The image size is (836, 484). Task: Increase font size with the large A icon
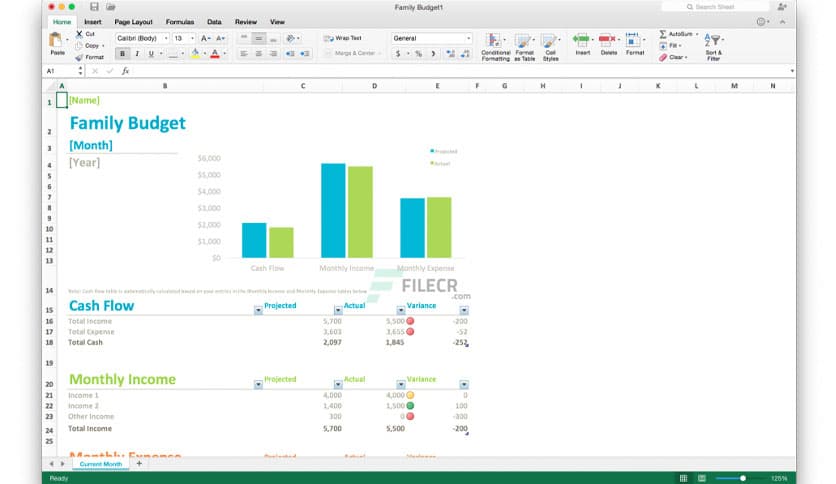[204, 38]
